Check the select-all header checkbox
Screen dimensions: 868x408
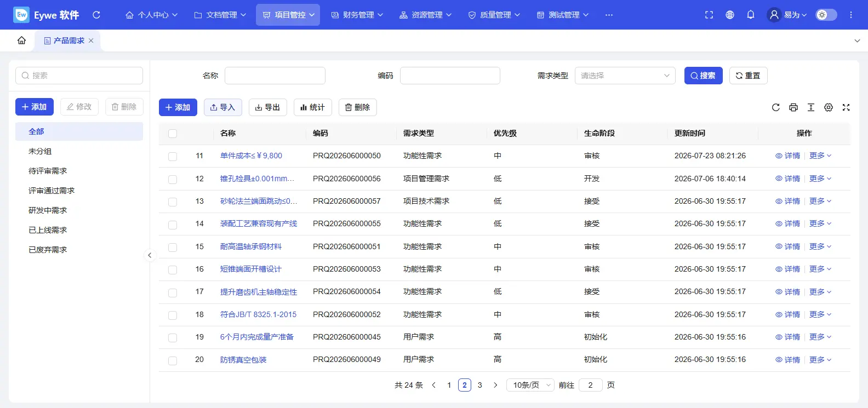coord(173,134)
